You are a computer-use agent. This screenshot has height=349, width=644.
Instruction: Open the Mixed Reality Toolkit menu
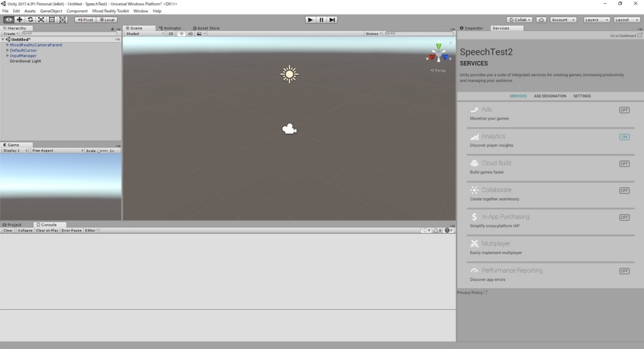pos(110,11)
